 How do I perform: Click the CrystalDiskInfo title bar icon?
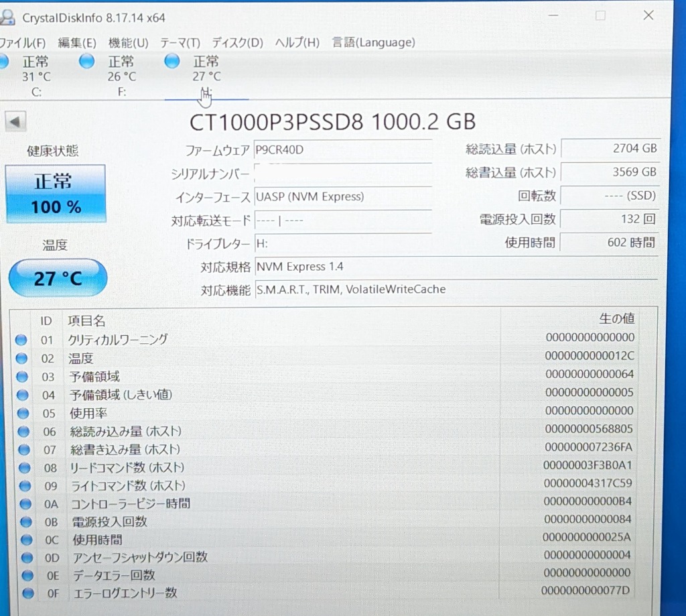[7, 17]
